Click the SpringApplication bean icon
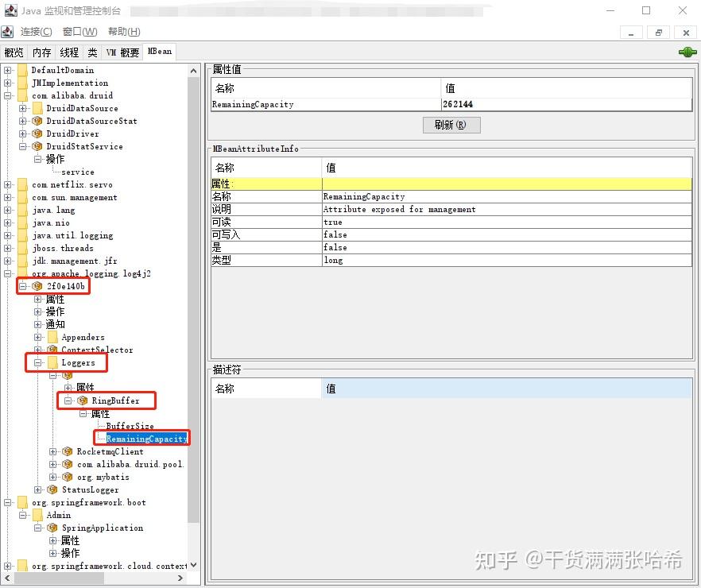The height and width of the screenshot is (588, 701). coord(52,528)
